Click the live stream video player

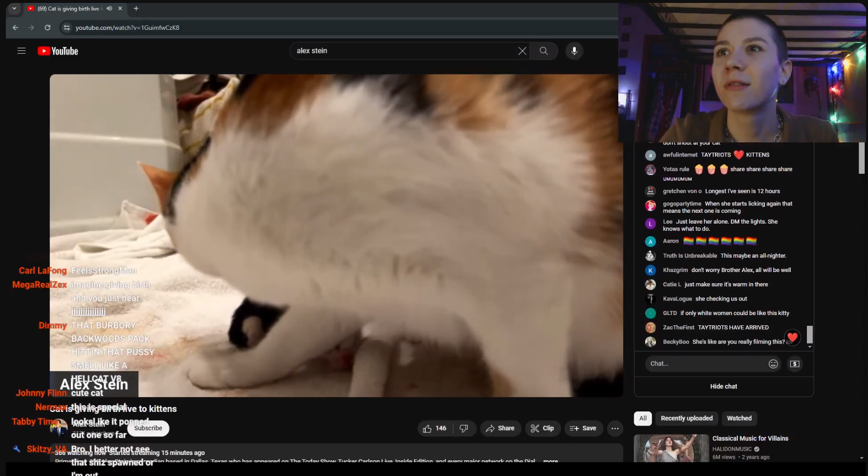[x=336, y=235]
